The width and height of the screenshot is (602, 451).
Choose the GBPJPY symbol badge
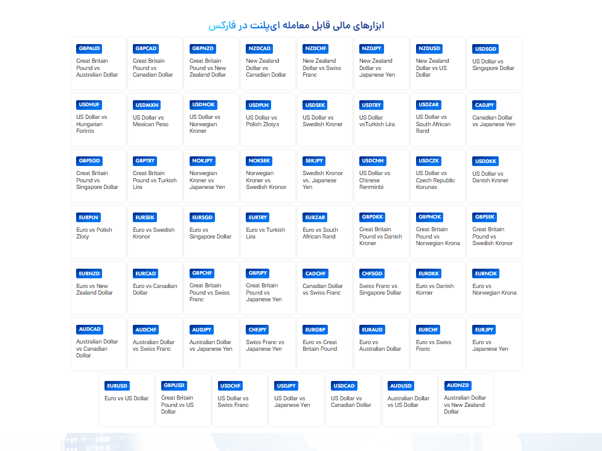coord(258,273)
